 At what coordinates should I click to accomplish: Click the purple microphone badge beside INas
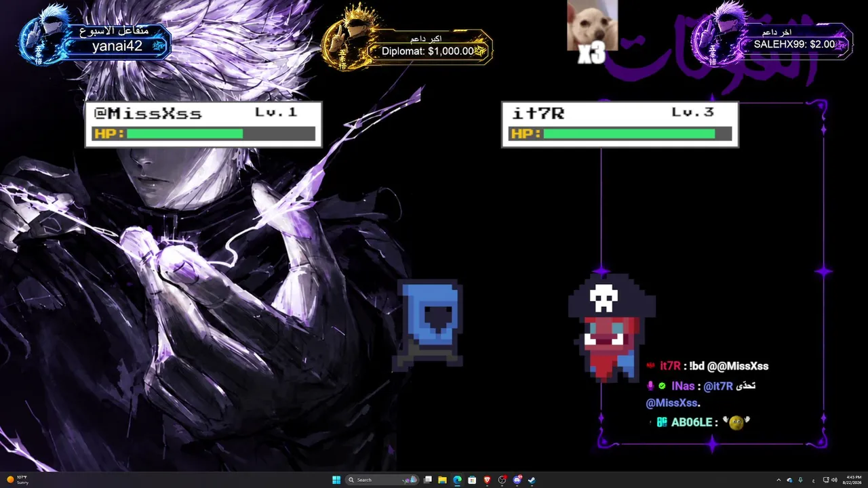pyautogui.click(x=650, y=386)
